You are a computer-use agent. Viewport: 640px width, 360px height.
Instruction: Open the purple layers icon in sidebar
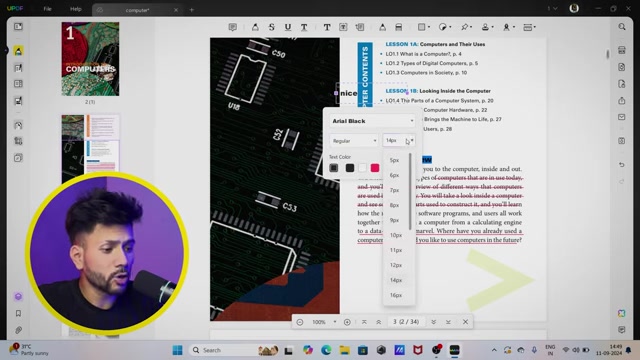18,297
